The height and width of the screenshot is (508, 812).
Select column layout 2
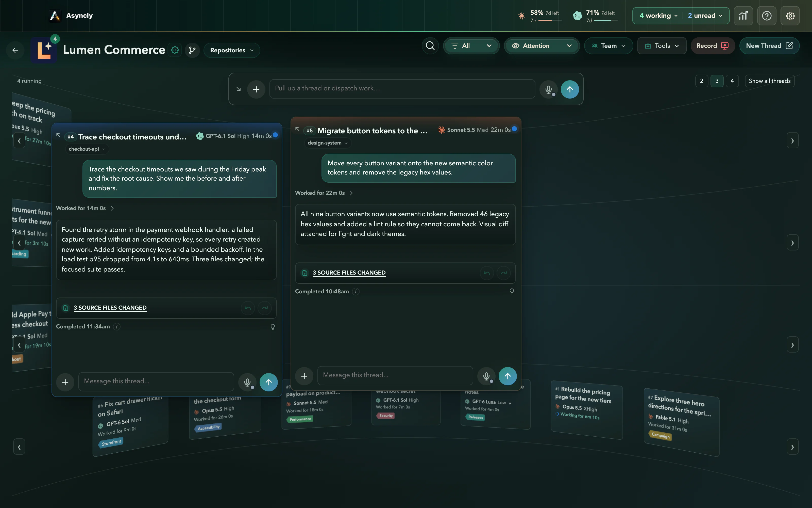pos(702,81)
